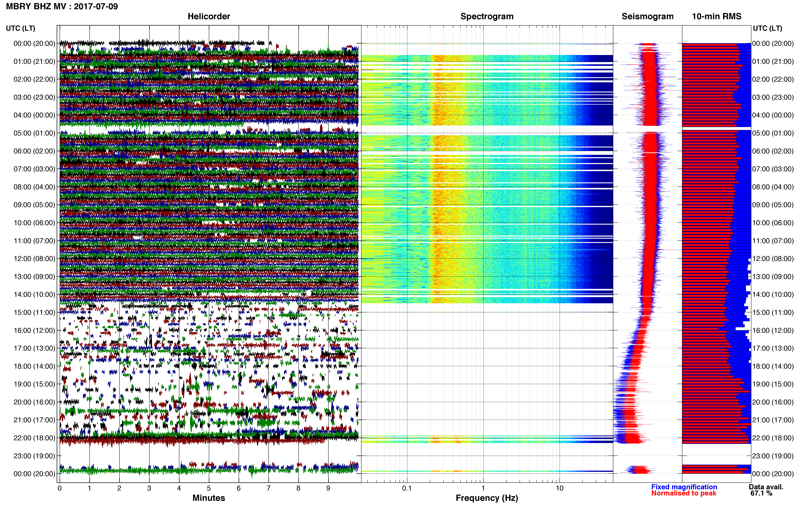Select left-axis time label '10:00 (06:00)'
This screenshot has height=508, width=812.
[34, 223]
